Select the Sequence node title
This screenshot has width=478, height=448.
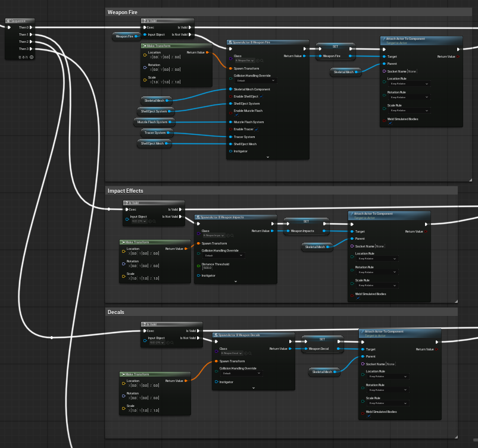(x=20, y=21)
